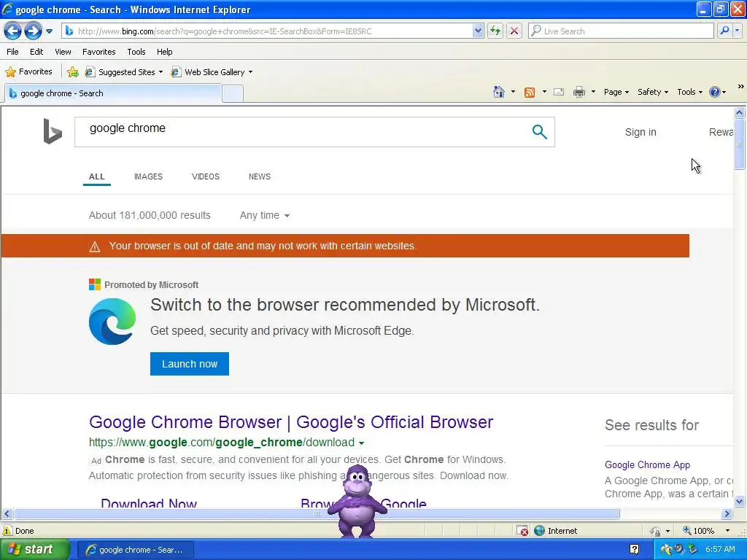
Task: Go back with the Back arrow button
Action: [x=13, y=31]
